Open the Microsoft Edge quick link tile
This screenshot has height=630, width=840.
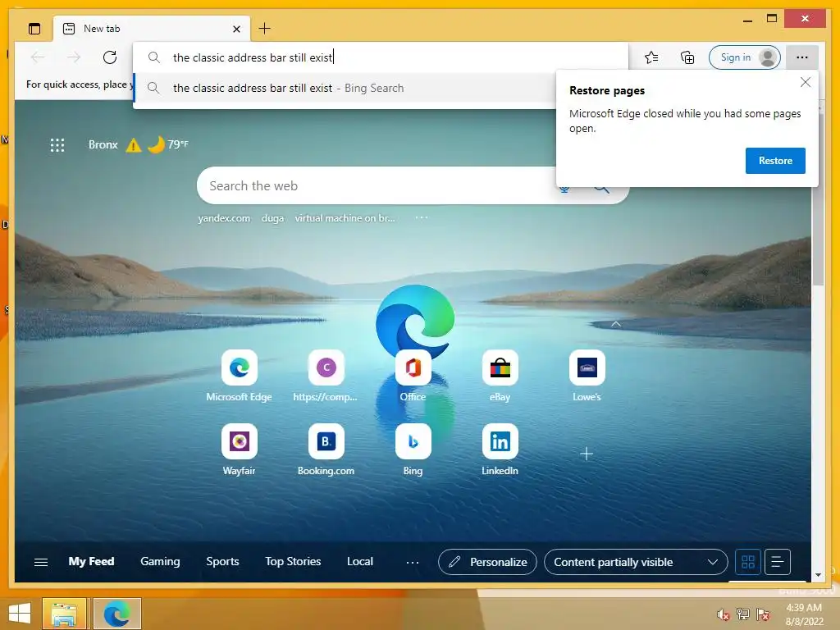point(239,376)
